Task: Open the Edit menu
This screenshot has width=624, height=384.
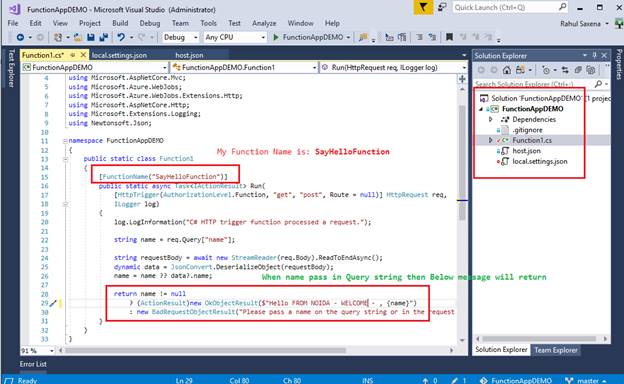Action: click(x=35, y=23)
